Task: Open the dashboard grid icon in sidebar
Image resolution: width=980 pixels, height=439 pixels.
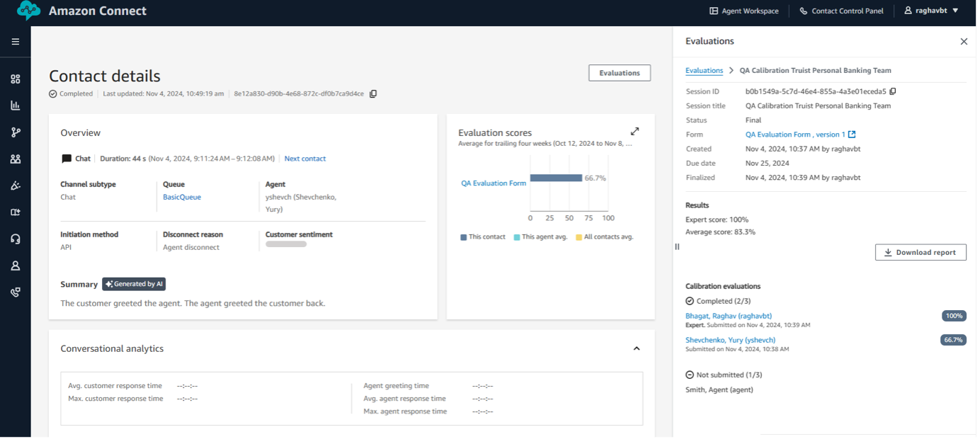Action: [x=15, y=79]
